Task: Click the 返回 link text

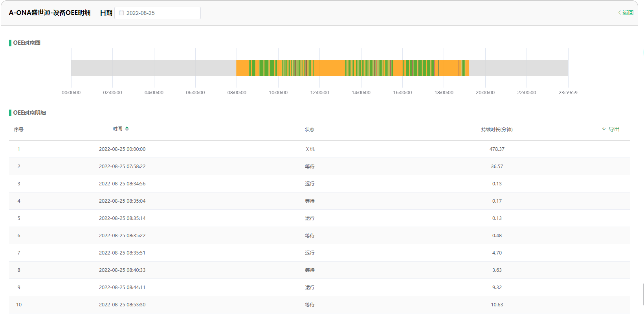Action: pos(628,13)
